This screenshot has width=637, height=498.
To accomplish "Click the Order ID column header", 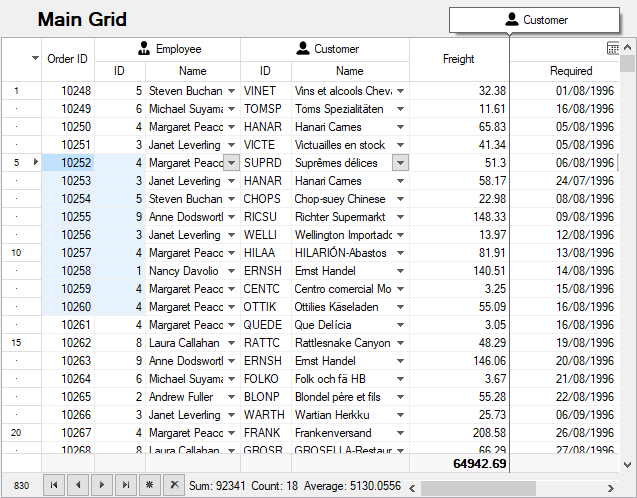I will click(68, 60).
